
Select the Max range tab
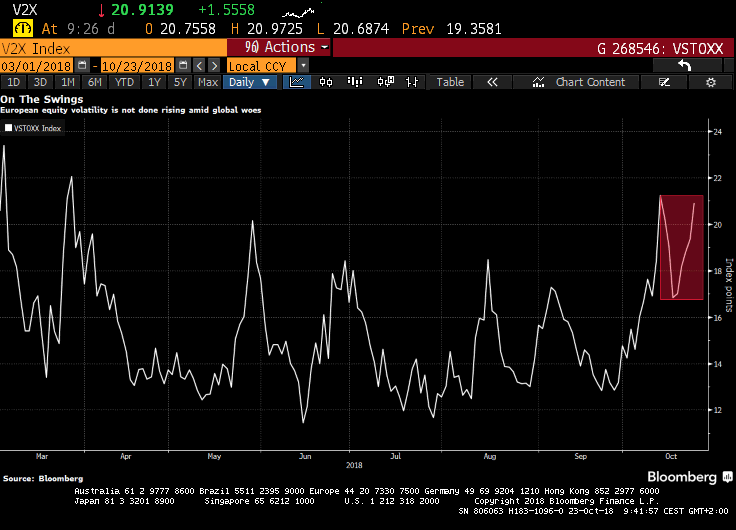tap(207, 82)
